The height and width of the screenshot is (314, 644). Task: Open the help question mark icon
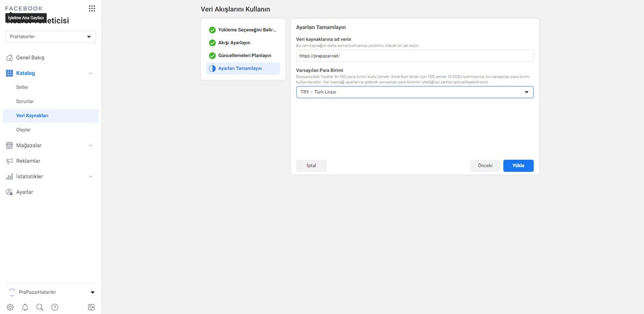click(x=55, y=308)
